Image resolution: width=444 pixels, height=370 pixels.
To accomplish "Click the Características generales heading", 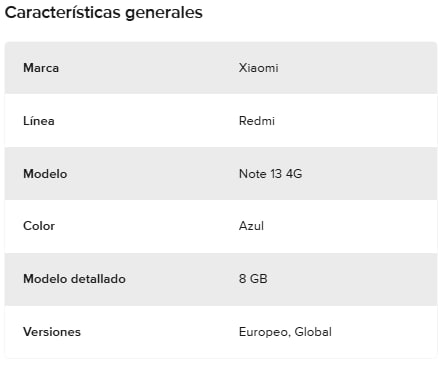I will pyautogui.click(x=104, y=13).
